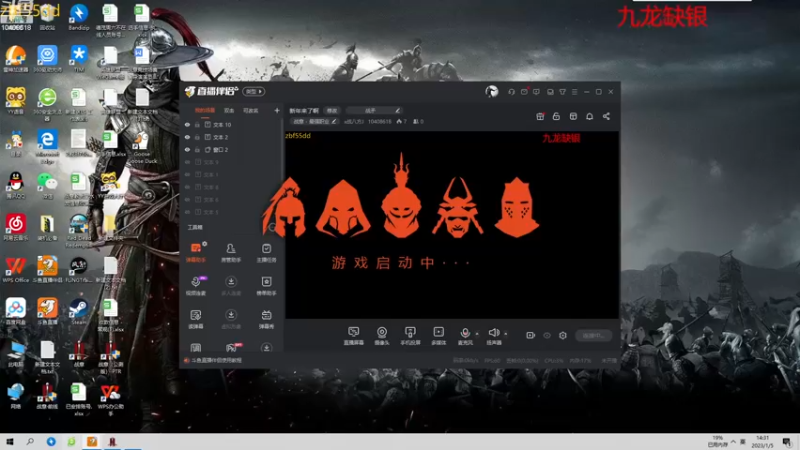Open the PK tool icon
Viewport: 800px width, 450px height.
tap(232, 348)
